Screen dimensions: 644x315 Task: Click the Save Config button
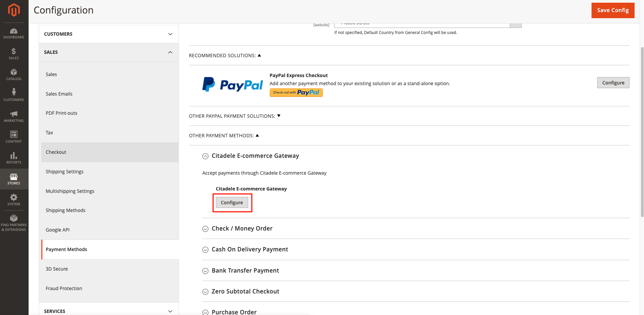(x=613, y=10)
